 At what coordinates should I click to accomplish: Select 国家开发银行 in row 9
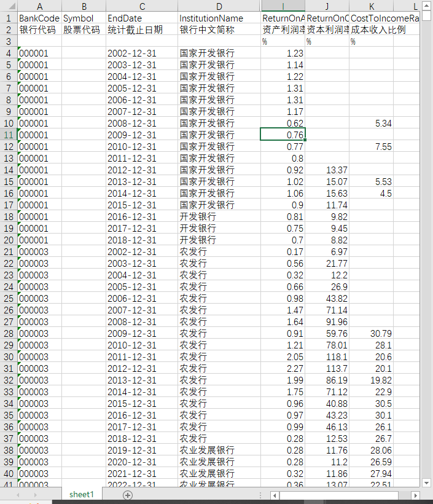click(x=219, y=111)
